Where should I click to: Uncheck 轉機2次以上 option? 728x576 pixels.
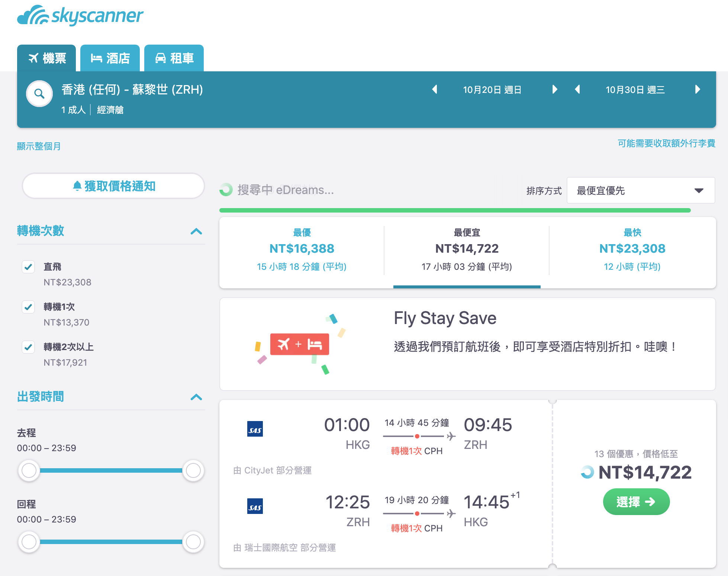(x=28, y=347)
